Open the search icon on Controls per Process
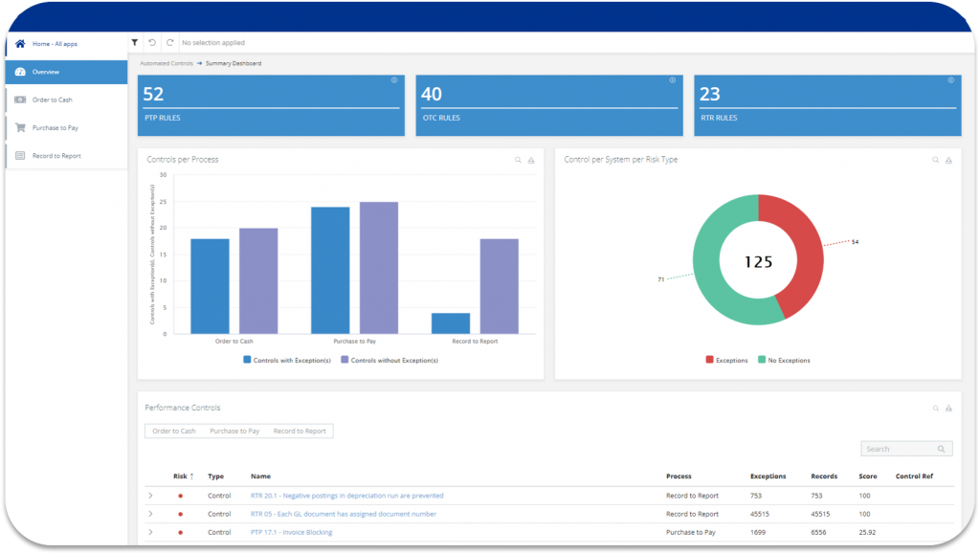Screen dimensions: 980x554 (518, 160)
